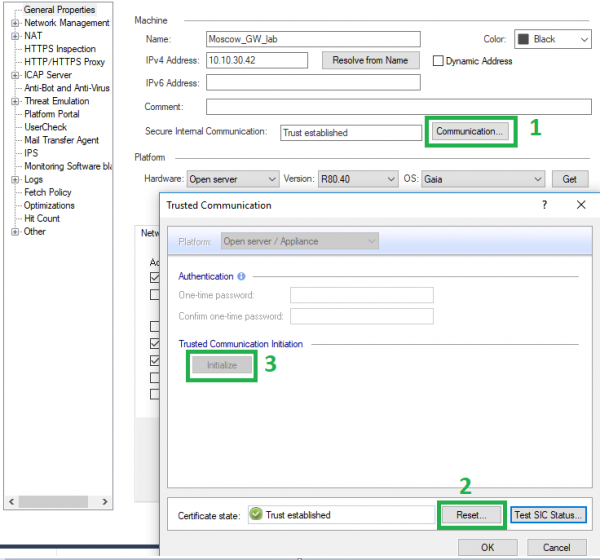Enable the Dynamic Address checkbox
Viewport: 600px width, 560px height.
point(438,60)
